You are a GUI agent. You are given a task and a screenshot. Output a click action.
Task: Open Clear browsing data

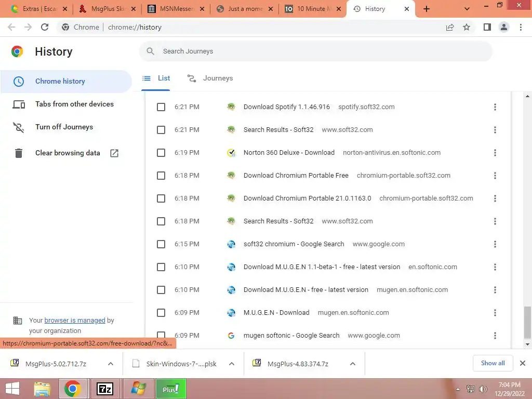pos(68,153)
